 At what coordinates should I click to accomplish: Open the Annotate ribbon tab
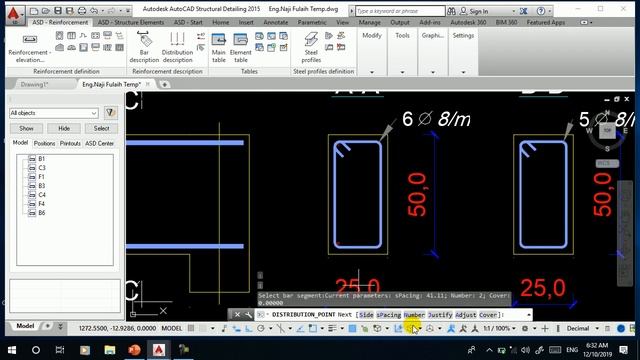click(x=276, y=22)
